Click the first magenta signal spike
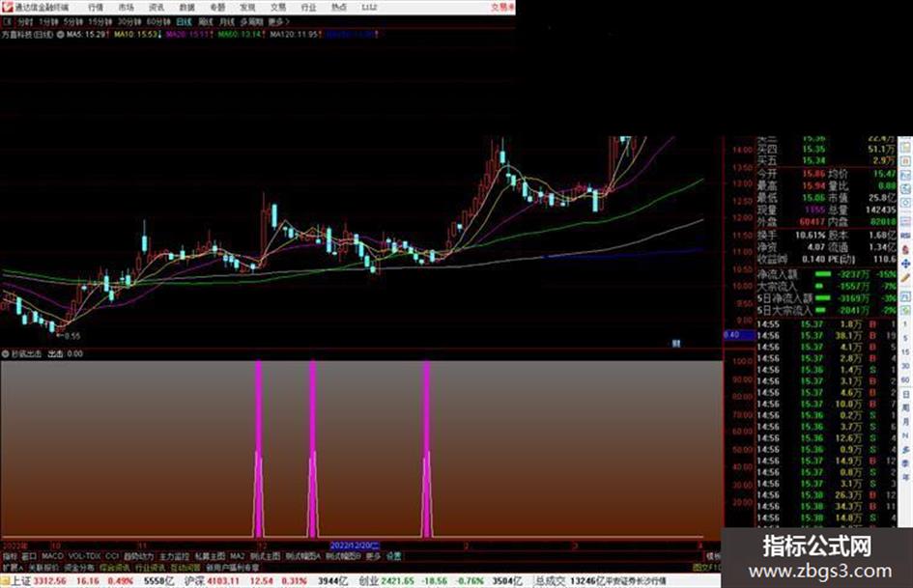This screenshot has width=913, height=588. click(x=259, y=448)
